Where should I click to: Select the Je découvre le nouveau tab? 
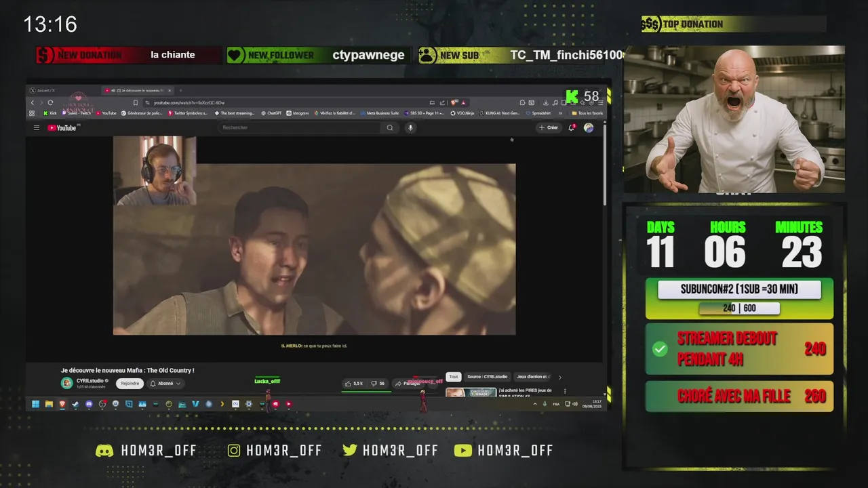pos(137,91)
